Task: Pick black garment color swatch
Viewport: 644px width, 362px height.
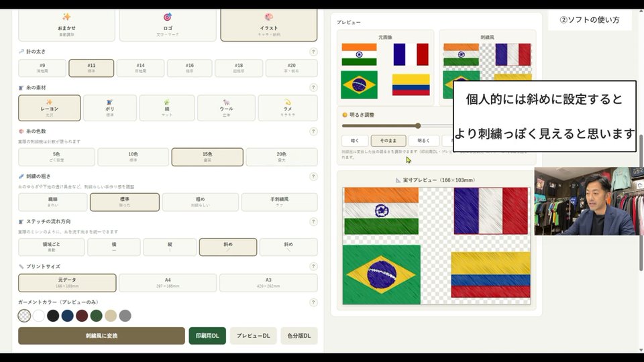Action: pyautogui.click(x=53, y=316)
